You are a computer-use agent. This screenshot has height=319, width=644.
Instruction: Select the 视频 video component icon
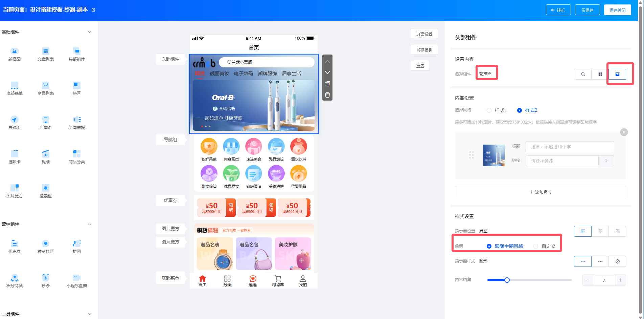click(45, 154)
